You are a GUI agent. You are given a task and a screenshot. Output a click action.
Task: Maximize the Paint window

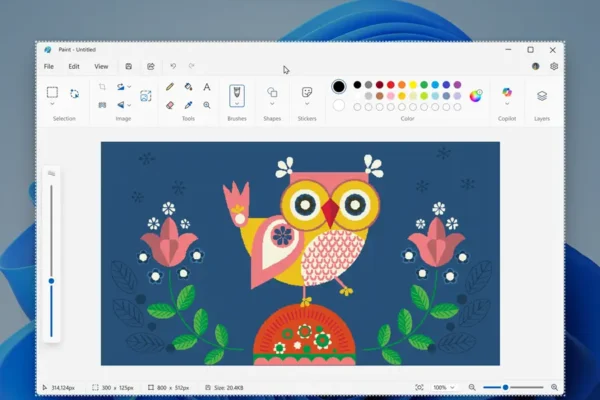point(530,50)
